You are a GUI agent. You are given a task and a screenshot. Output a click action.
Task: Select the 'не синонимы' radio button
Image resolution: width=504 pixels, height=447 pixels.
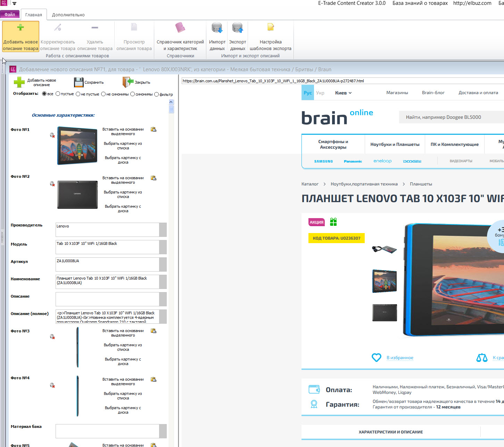point(104,94)
